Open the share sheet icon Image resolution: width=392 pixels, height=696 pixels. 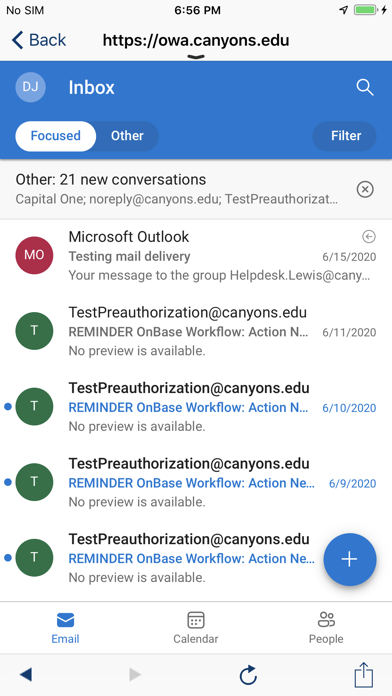(364, 675)
